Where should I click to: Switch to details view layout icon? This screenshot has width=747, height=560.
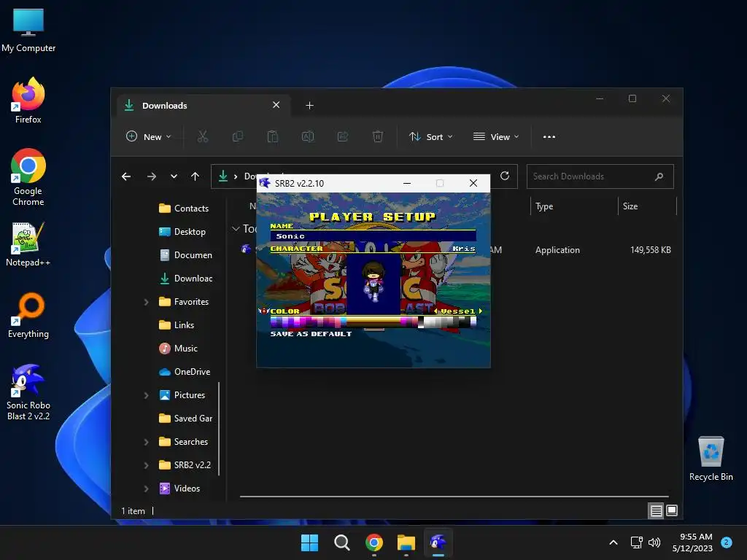click(656, 511)
